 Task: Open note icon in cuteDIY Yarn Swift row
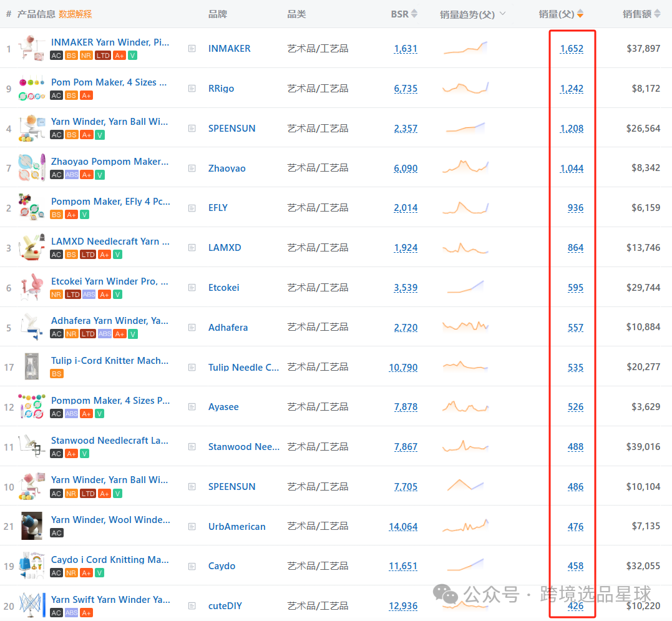click(x=192, y=606)
